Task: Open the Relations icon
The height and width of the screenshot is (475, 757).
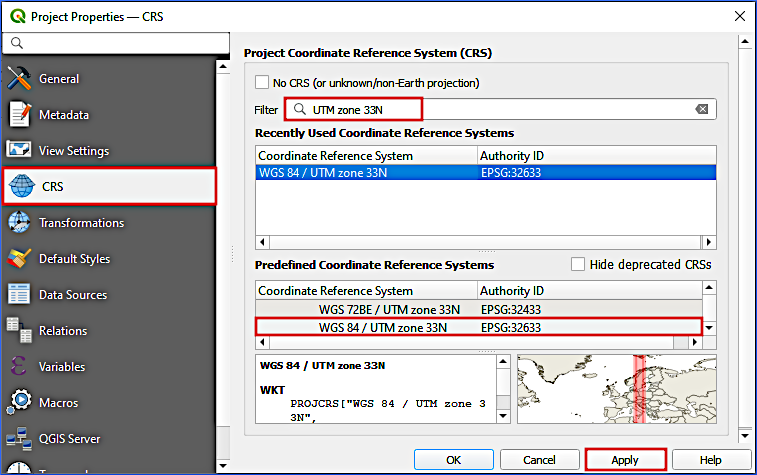Action: (x=19, y=330)
